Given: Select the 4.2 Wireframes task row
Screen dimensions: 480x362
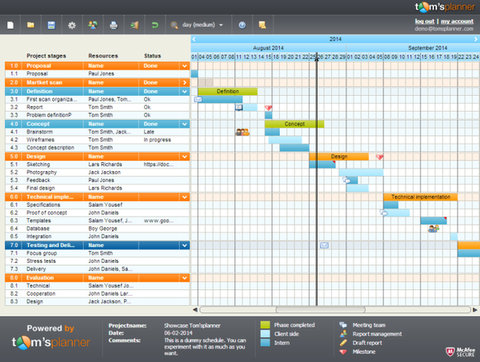Looking at the screenshot, I should point(97,140).
